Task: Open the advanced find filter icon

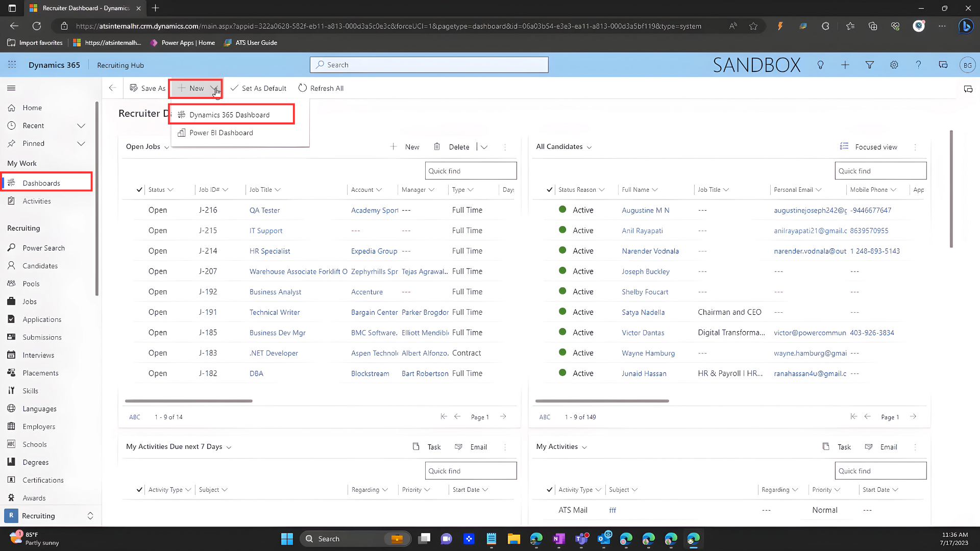Action: click(870, 65)
